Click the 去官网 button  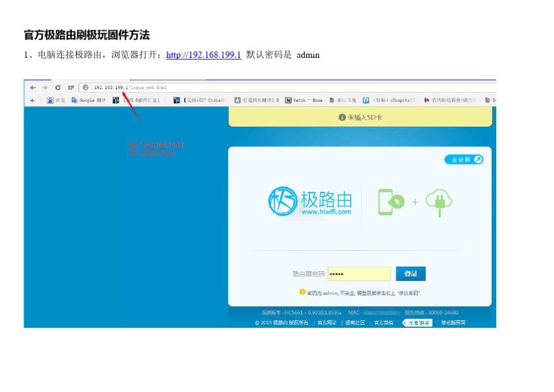pos(464,160)
